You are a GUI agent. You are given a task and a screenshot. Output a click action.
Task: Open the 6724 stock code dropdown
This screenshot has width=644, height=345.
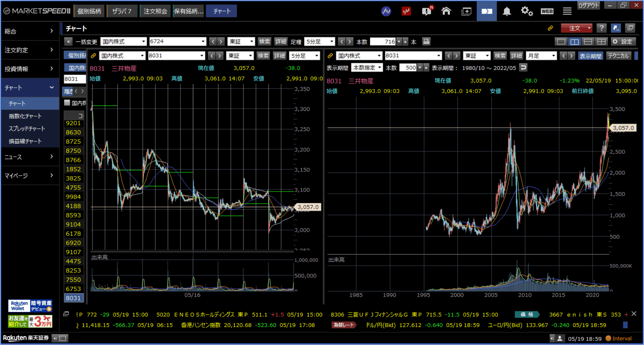click(x=177, y=42)
